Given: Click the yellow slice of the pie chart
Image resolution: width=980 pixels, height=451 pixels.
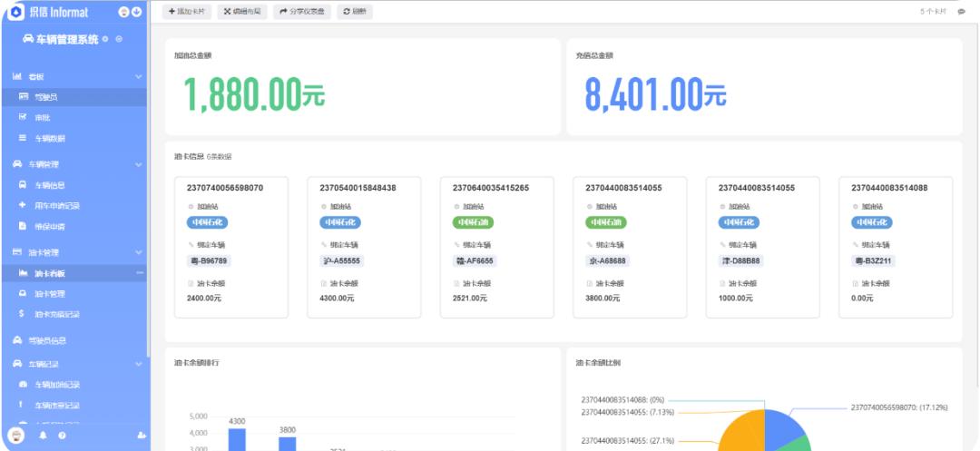Looking at the screenshot, I should pos(744,435).
